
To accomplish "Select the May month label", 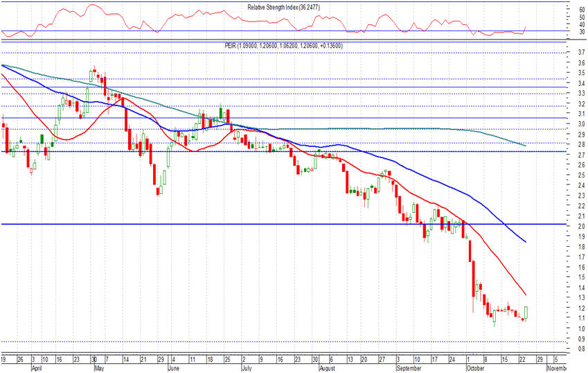I will click(x=99, y=368).
